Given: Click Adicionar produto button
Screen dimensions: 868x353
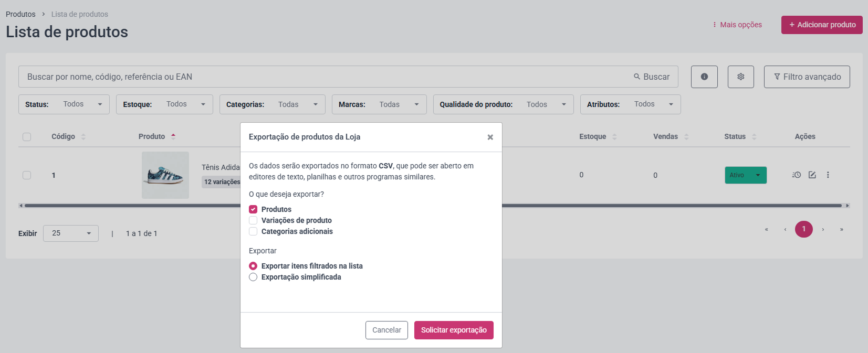Looking at the screenshot, I should pos(822,25).
